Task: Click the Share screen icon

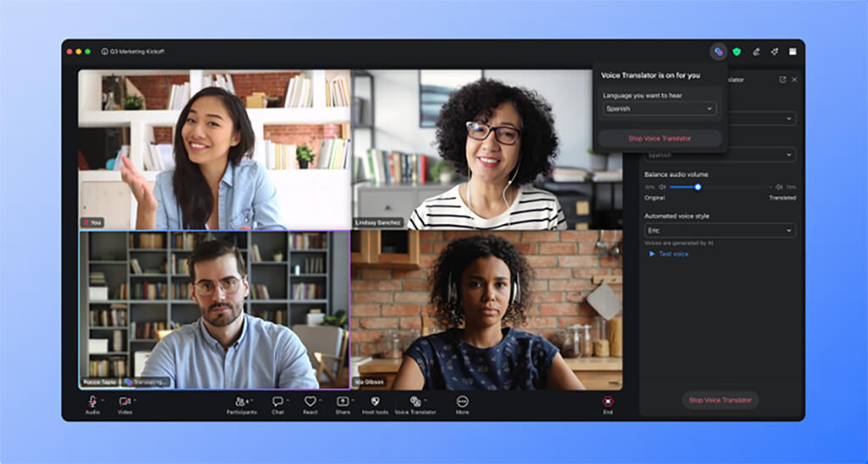Action: (x=342, y=401)
